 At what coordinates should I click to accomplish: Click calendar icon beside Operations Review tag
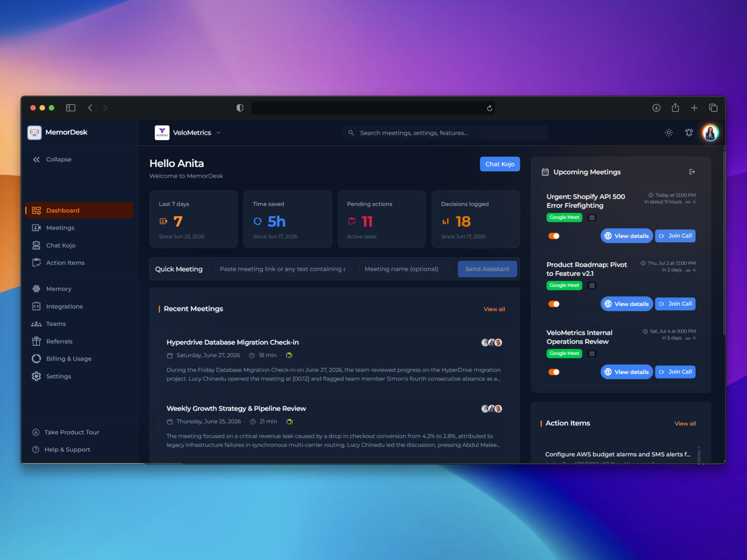click(x=592, y=354)
